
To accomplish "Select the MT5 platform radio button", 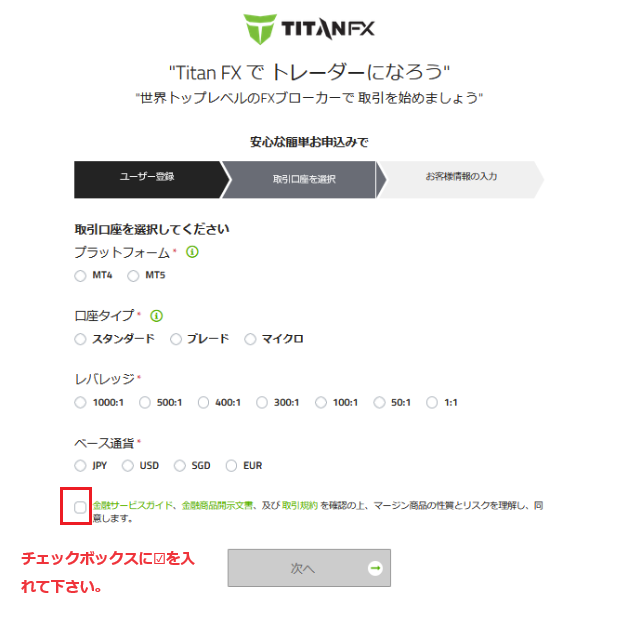I will click(133, 276).
